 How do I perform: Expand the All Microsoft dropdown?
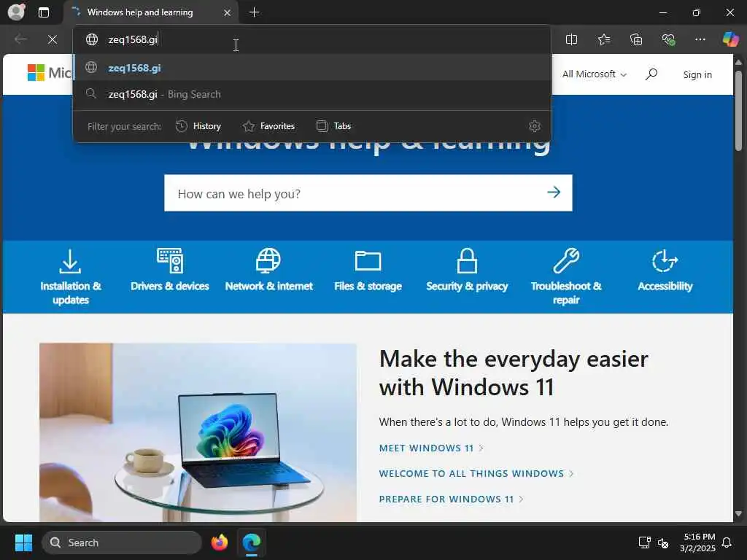point(594,74)
